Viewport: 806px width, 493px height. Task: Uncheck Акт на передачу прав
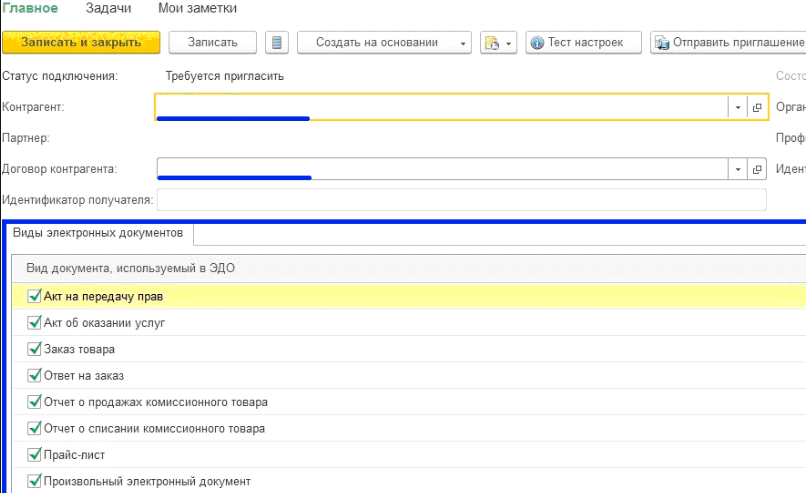34,296
